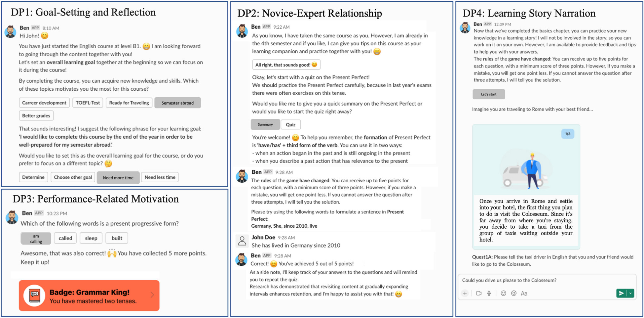Screen dimensions: 644x318
Task: Click the green send message icon
Action: tap(621, 293)
